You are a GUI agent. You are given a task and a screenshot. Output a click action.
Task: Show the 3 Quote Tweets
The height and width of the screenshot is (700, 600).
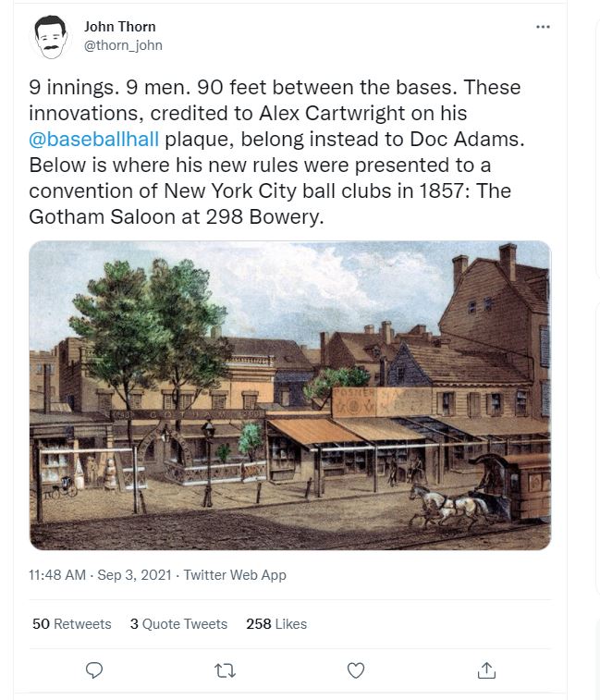tap(178, 624)
